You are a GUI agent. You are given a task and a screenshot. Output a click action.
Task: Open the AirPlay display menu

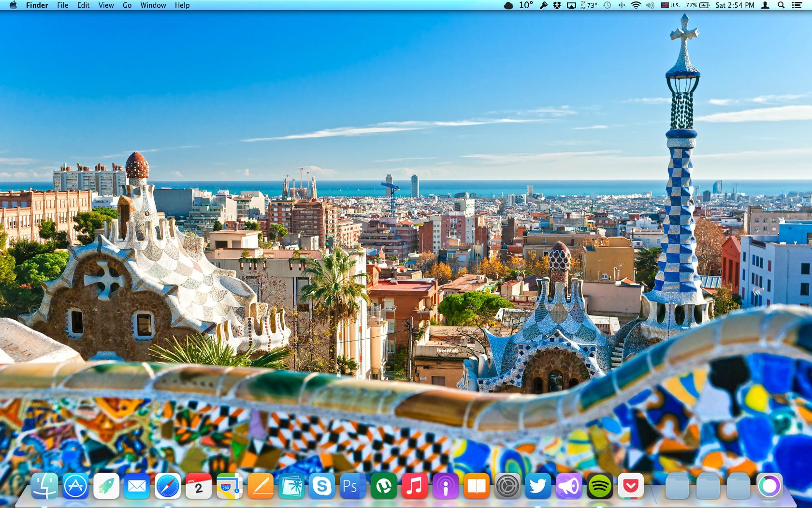572,5
